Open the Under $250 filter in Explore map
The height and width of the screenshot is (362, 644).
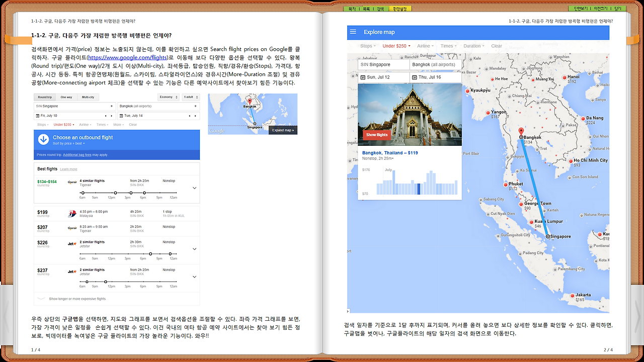click(x=396, y=46)
